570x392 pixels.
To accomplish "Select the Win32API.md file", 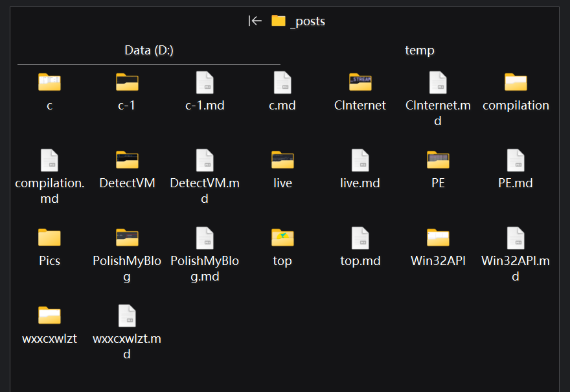I will [516, 238].
